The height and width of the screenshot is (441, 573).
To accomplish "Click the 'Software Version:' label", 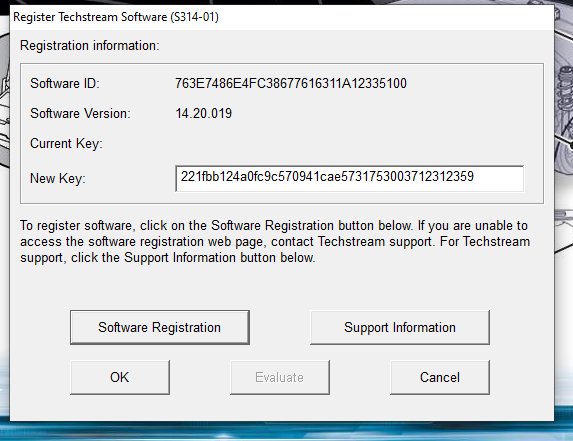I will tap(80, 113).
